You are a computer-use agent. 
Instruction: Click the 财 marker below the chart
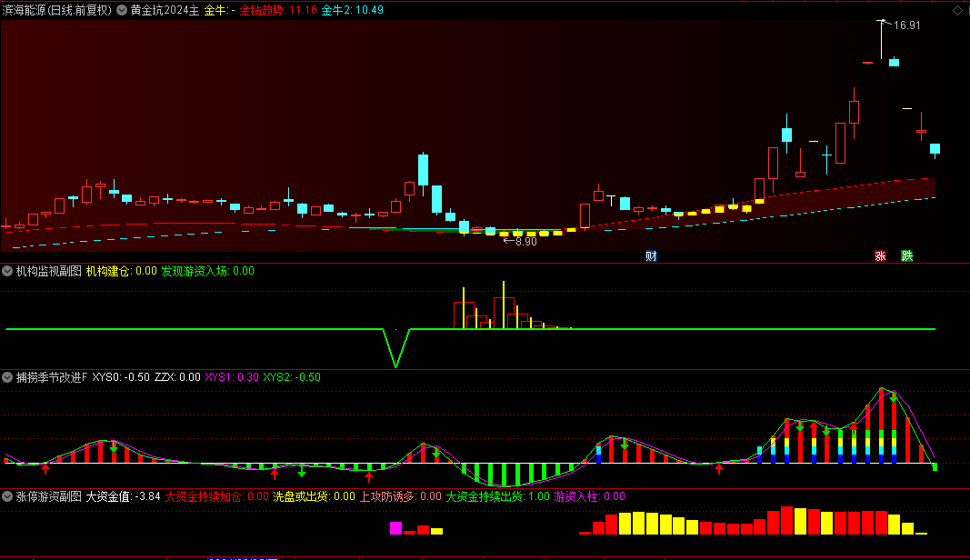coord(651,256)
